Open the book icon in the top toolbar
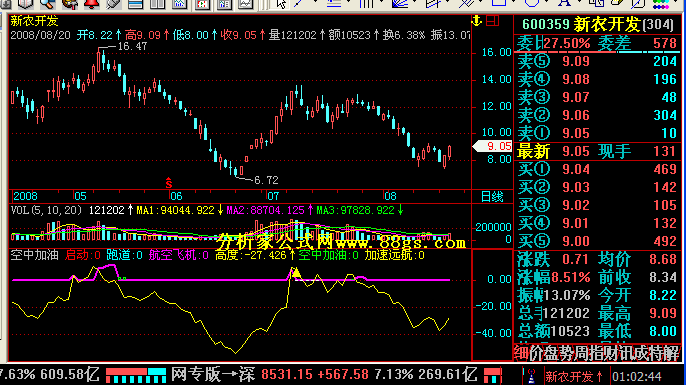686x385 pixels. point(25,4)
